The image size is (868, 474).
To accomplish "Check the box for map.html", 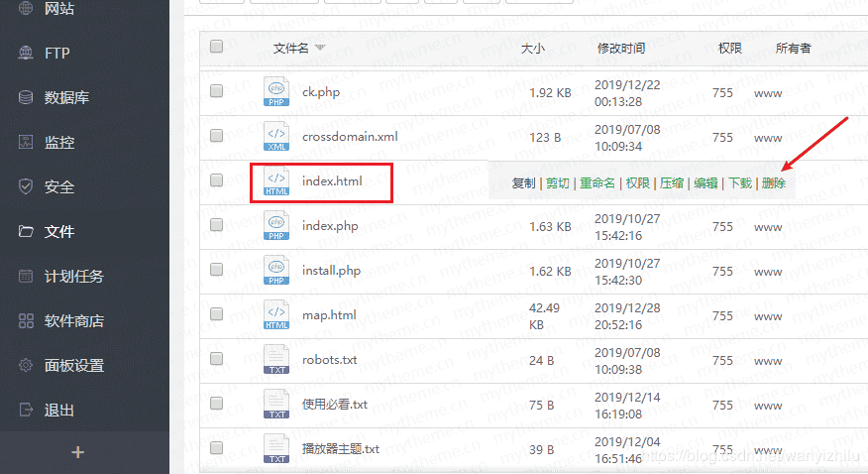I will (216, 314).
